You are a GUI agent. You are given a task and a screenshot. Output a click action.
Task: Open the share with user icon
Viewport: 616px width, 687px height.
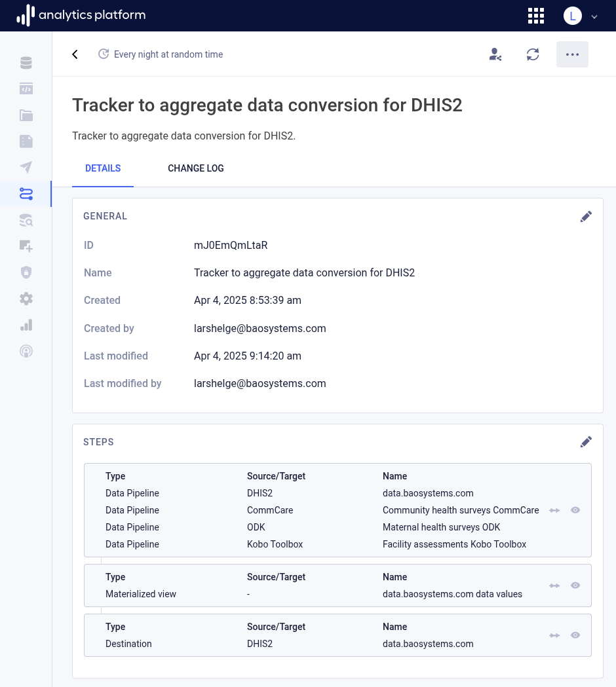tap(495, 54)
